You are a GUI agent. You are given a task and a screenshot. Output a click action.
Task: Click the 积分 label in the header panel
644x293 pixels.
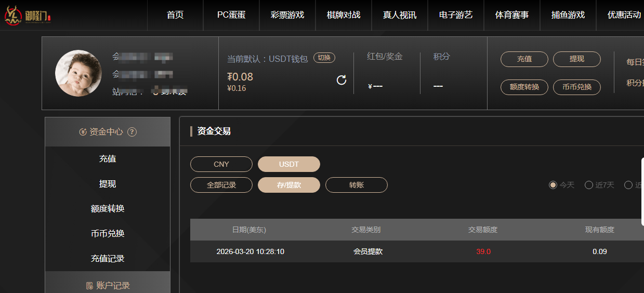point(441,57)
